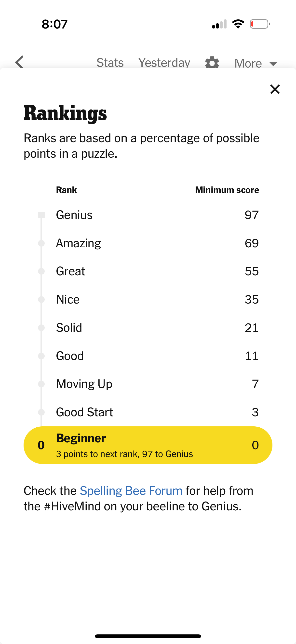
Task: Select the Solid rank milestone circle
Action: [41, 327]
